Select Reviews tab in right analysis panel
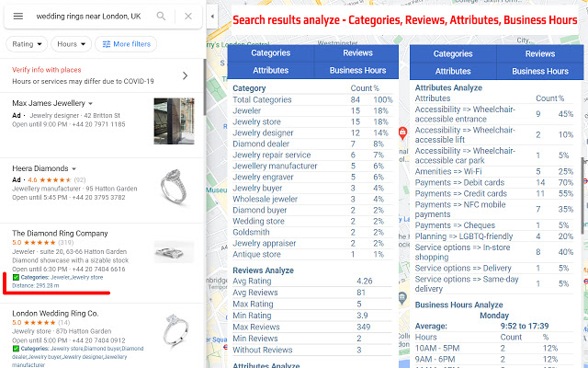 (540, 53)
